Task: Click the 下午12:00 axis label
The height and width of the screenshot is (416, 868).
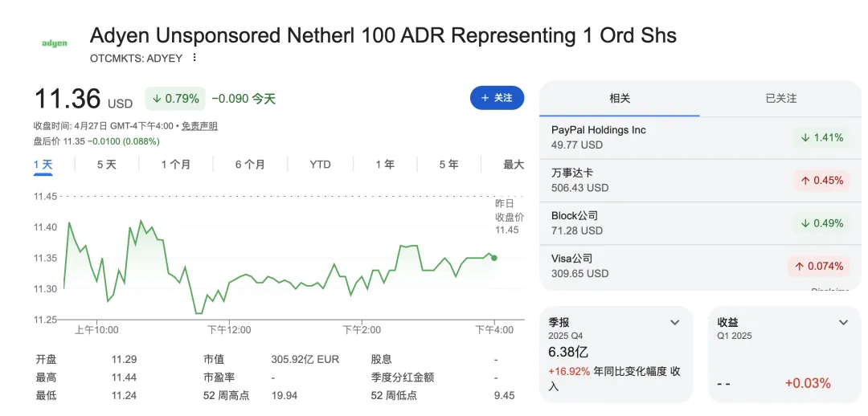Action: tap(229, 330)
